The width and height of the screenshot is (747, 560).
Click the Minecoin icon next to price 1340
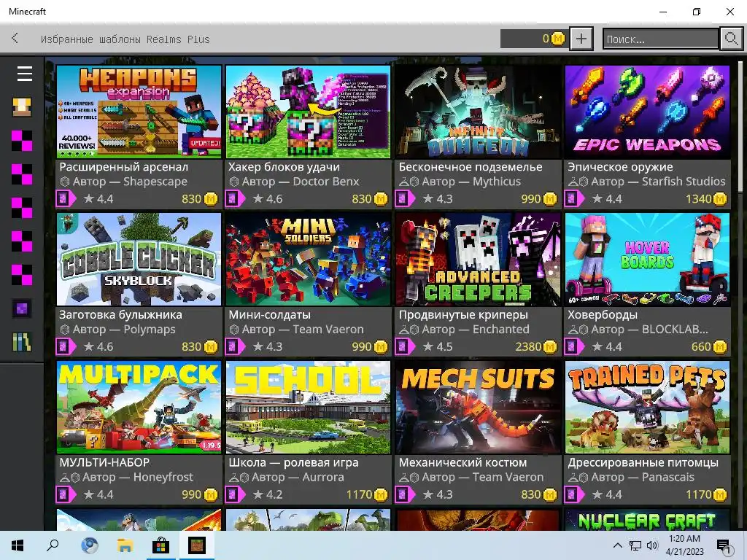click(x=720, y=199)
